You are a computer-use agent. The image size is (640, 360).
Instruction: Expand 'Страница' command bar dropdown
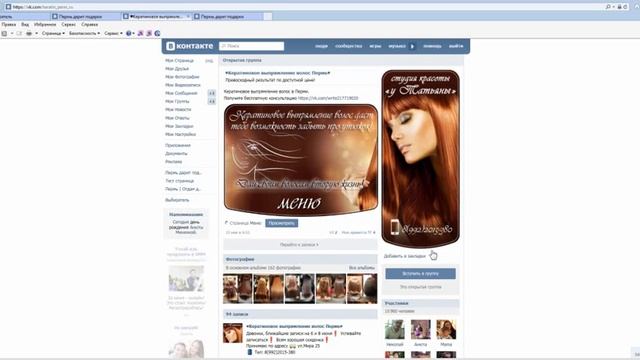coord(53,33)
